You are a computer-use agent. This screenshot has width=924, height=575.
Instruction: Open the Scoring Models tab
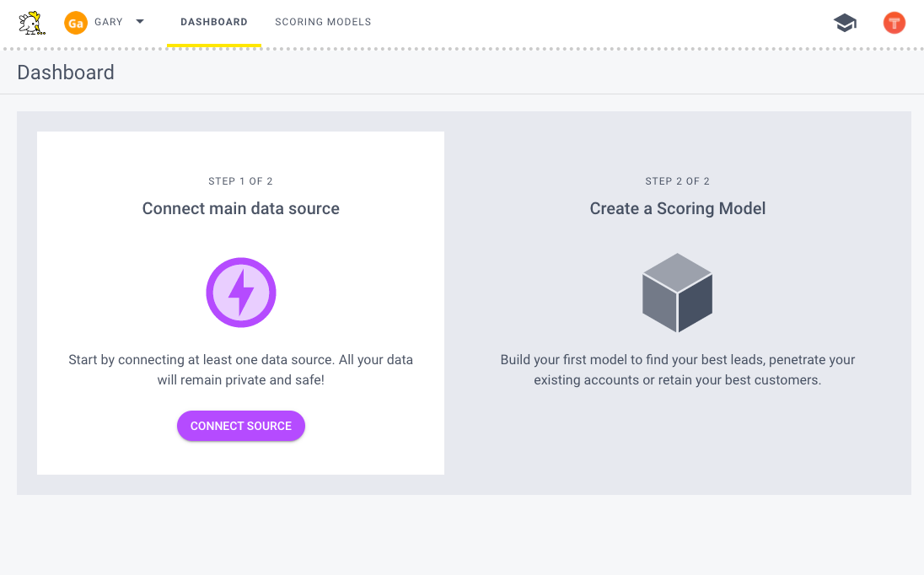[323, 22]
